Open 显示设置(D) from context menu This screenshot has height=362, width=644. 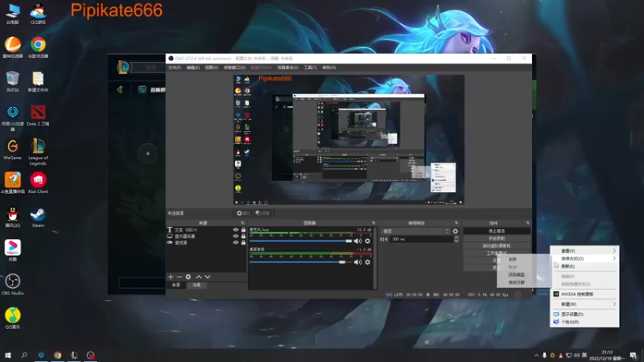[584, 314]
